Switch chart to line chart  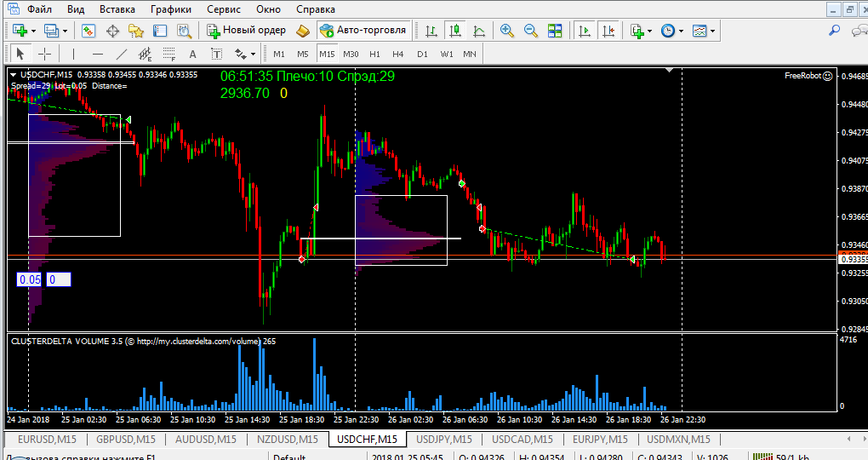(x=479, y=31)
